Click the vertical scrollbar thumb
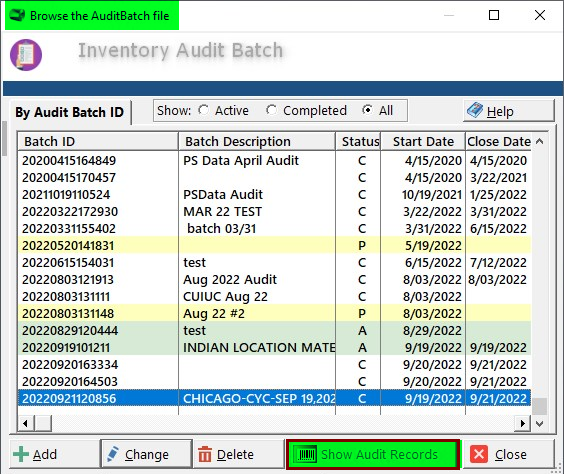The image size is (564, 474). click(x=539, y=406)
